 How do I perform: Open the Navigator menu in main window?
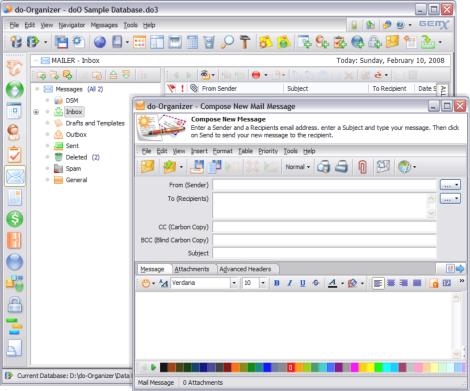pos(72,25)
